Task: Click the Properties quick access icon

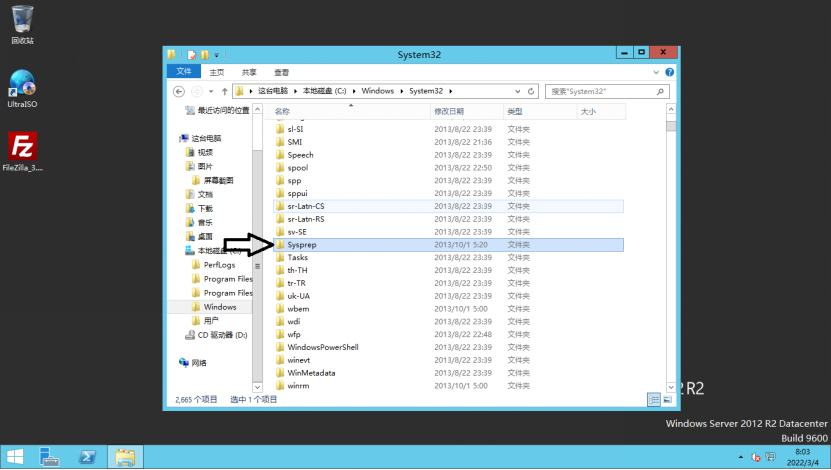Action: tap(192, 55)
